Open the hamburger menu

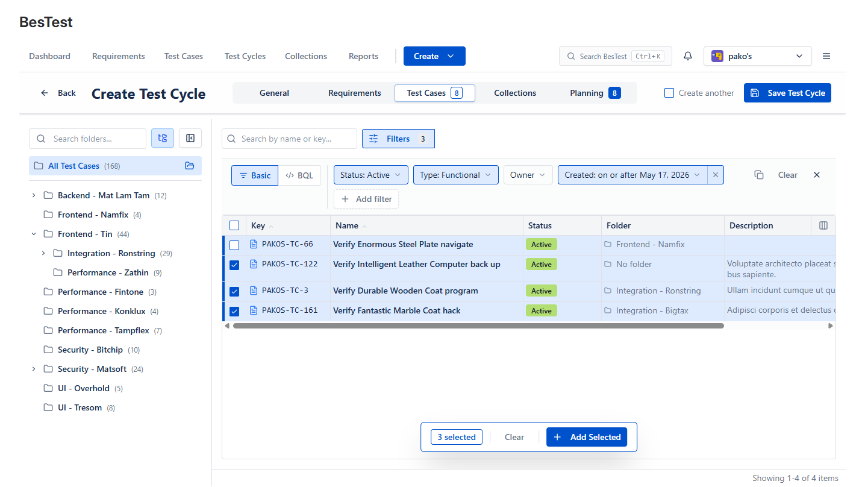click(826, 56)
